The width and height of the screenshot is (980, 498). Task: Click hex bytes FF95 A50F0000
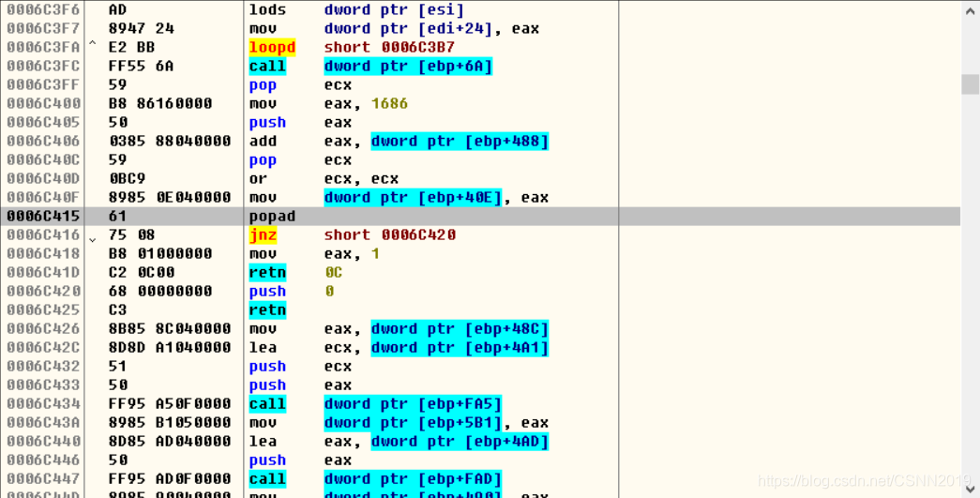(x=170, y=403)
